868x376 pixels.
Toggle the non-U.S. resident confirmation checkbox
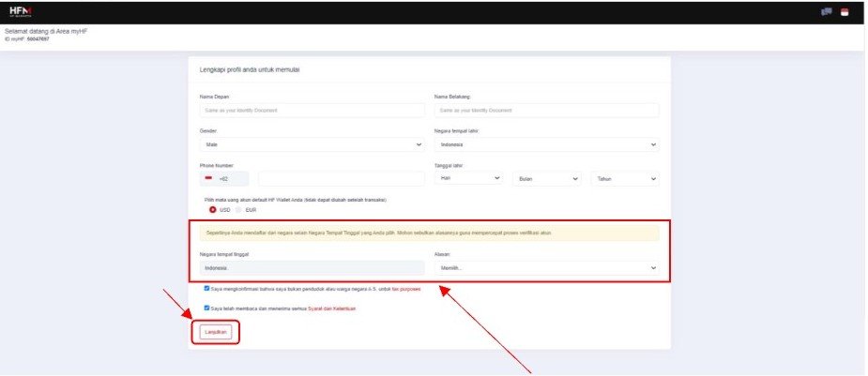[x=206, y=288]
